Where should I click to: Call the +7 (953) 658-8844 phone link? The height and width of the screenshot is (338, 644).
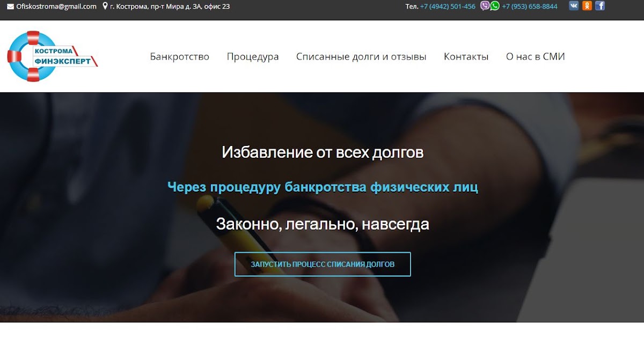click(x=530, y=6)
